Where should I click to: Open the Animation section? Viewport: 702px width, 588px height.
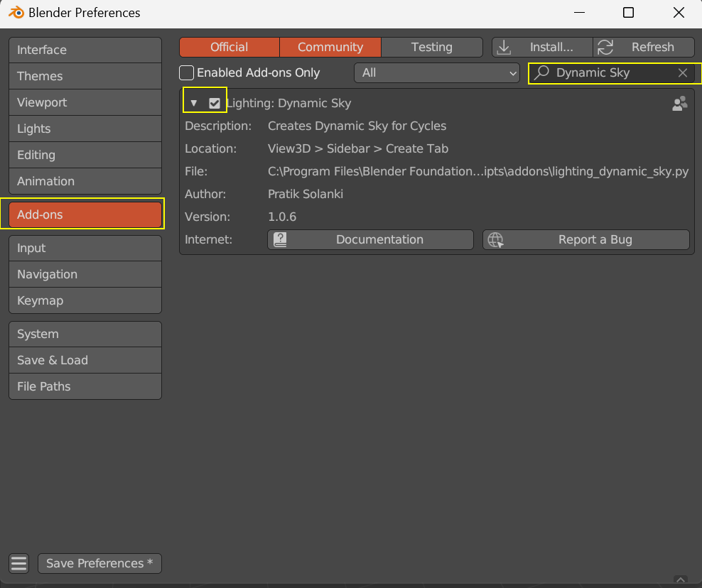click(x=85, y=181)
